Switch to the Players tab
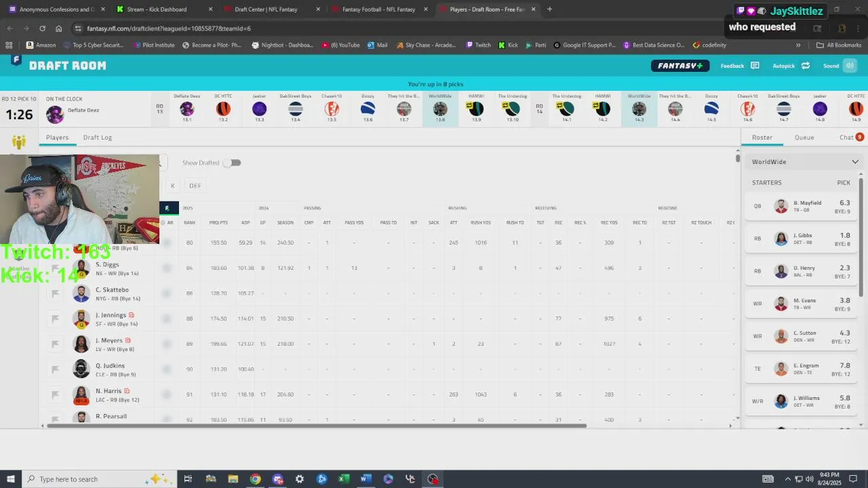 pos(57,138)
